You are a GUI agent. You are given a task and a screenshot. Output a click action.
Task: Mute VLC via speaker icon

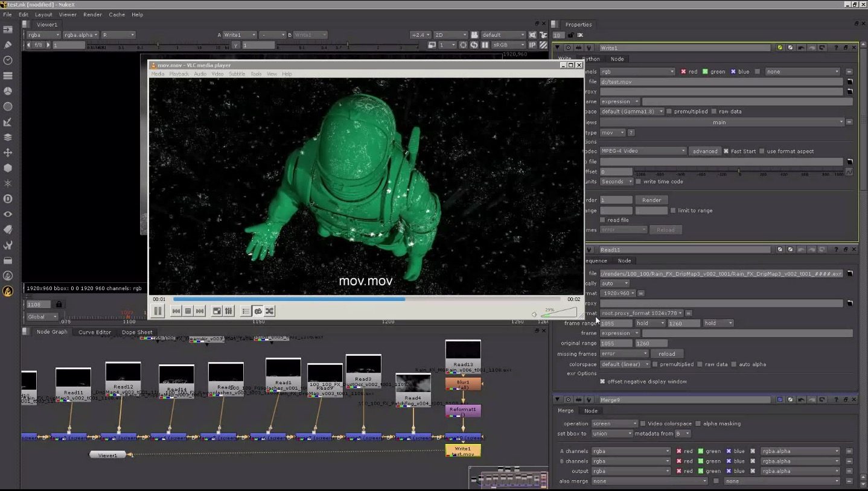click(x=534, y=314)
